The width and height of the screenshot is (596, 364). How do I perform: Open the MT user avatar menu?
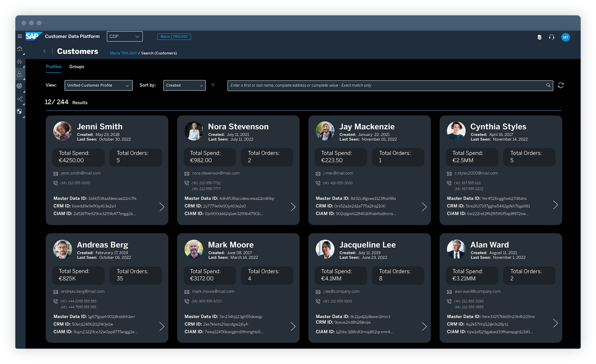565,37
